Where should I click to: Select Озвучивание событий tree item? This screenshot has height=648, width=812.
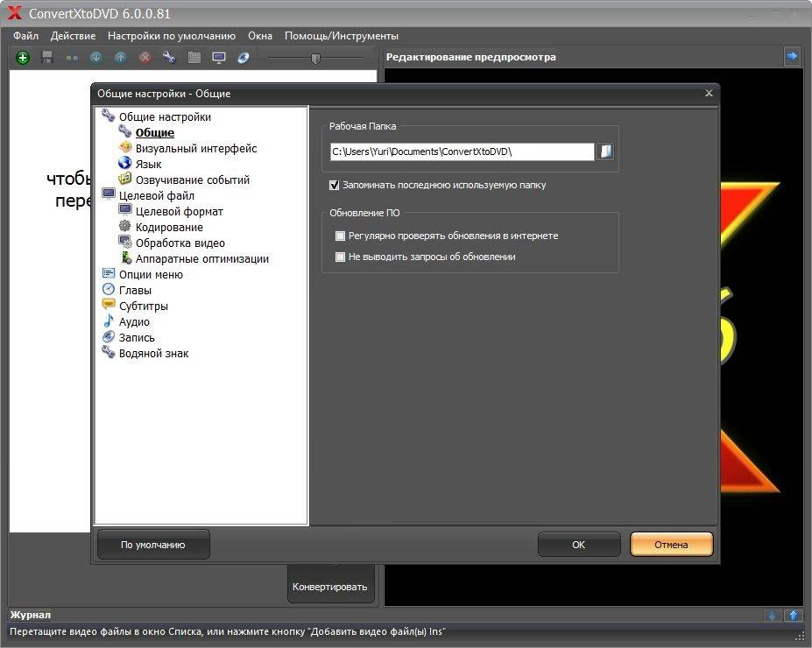coord(193,180)
